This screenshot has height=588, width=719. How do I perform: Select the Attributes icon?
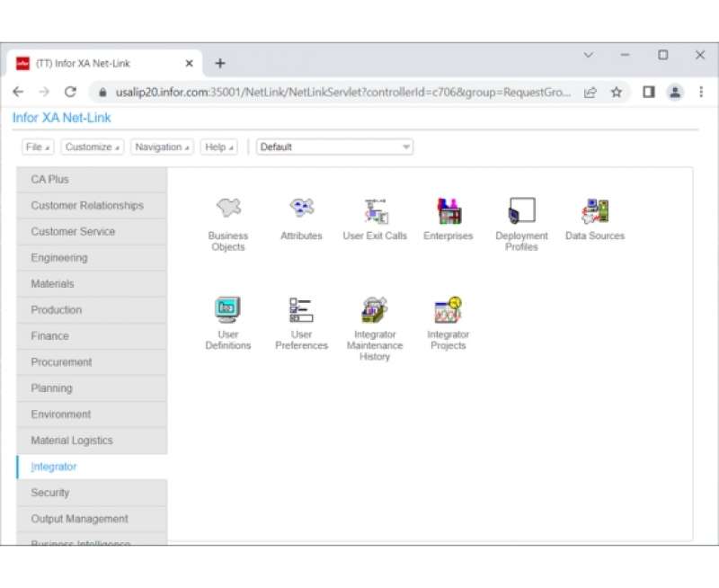click(x=300, y=207)
